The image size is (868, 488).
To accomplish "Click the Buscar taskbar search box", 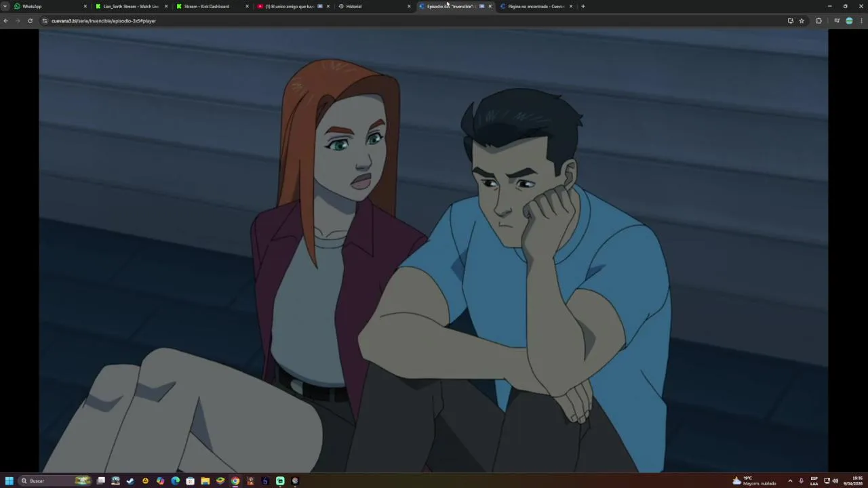I will click(54, 481).
